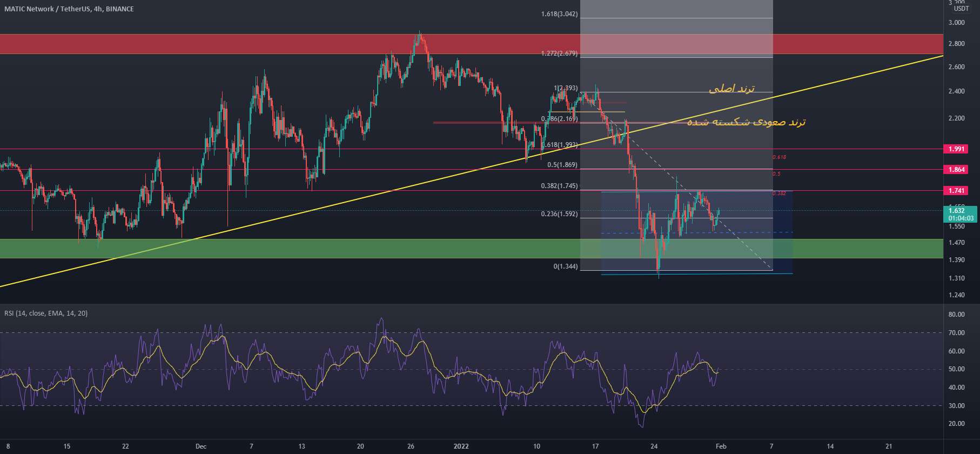Viewport: 980px width, 454px height.
Task: Select the 1.991 red price label
Action: tap(956, 149)
